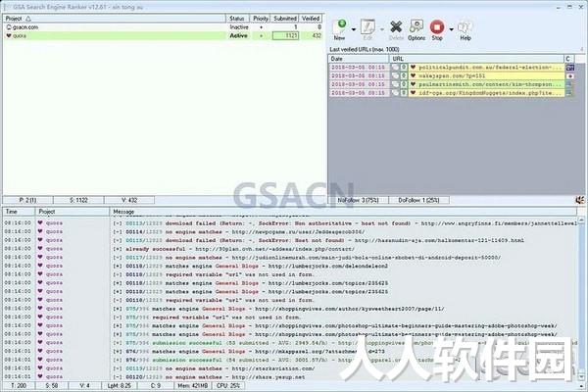The height and width of the screenshot is (392, 588).
Task: Click heart icon in the angryfinns.fi log row
Action: click(x=40, y=222)
